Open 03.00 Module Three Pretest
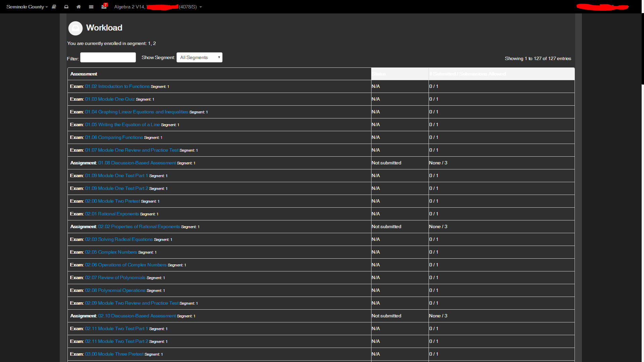 click(114, 354)
